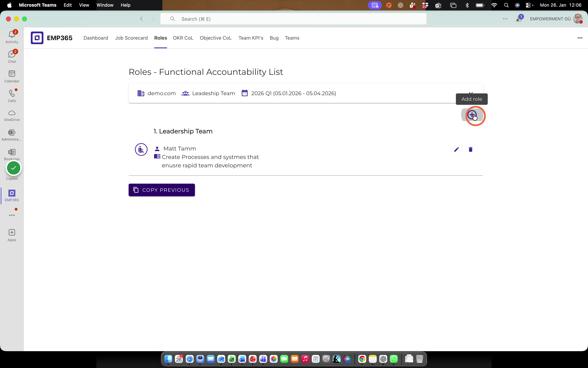
Task: Open the Apps store in sidebar
Action: [12, 235]
